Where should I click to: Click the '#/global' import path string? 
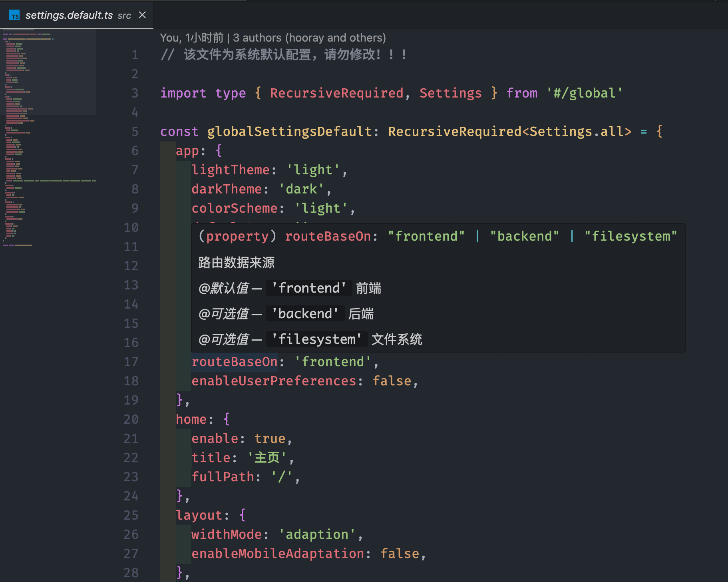click(584, 93)
